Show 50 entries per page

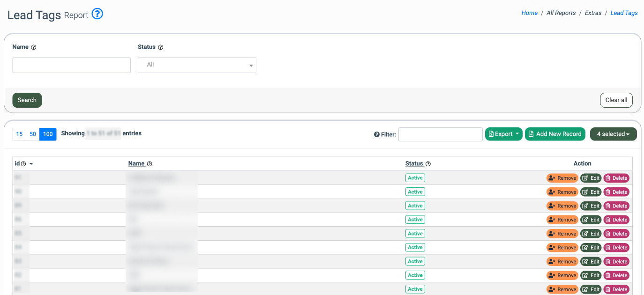coord(33,134)
